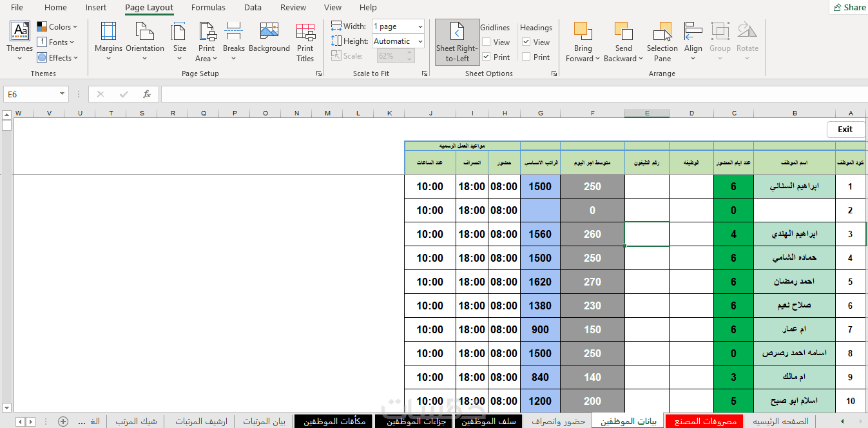The height and width of the screenshot is (428, 868).
Task: Click the Name Box showing E6
Action: tap(31, 94)
